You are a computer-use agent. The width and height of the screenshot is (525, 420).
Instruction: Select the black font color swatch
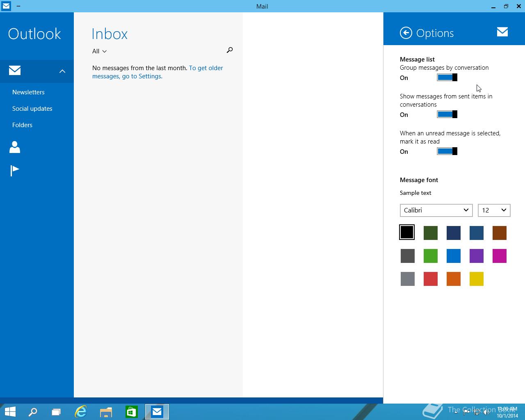pos(407,232)
